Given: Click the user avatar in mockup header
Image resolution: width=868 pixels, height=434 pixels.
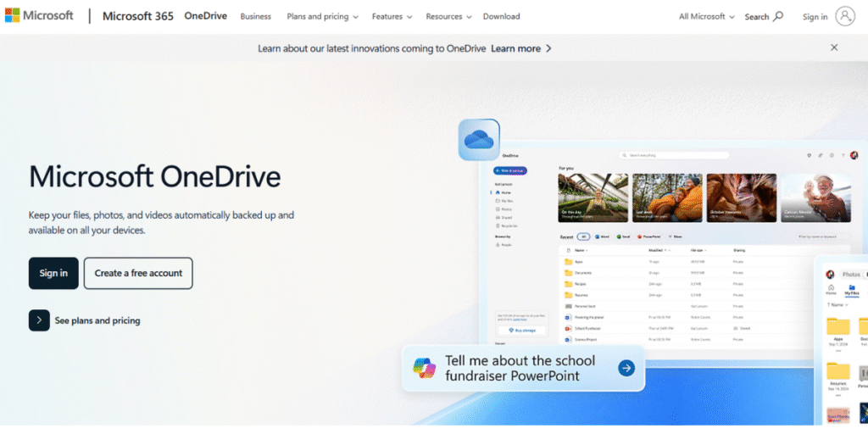Looking at the screenshot, I should [x=854, y=156].
